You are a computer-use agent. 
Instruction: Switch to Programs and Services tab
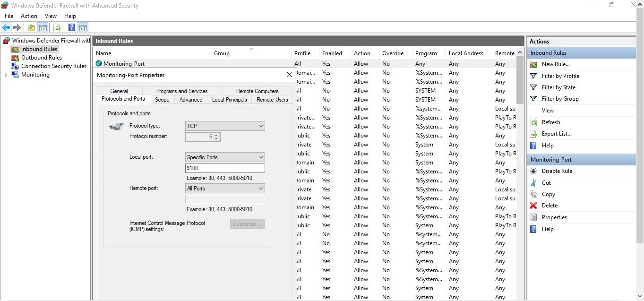tap(182, 91)
